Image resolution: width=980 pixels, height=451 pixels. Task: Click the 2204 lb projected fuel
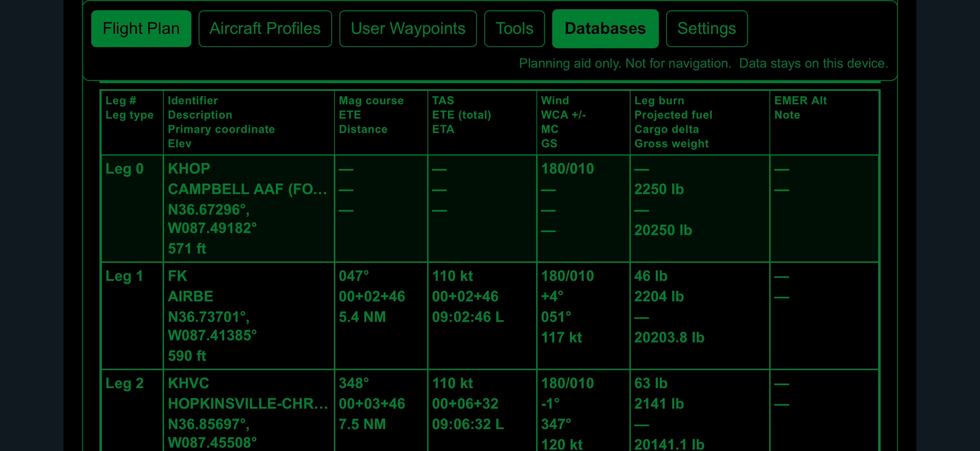(x=659, y=296)
